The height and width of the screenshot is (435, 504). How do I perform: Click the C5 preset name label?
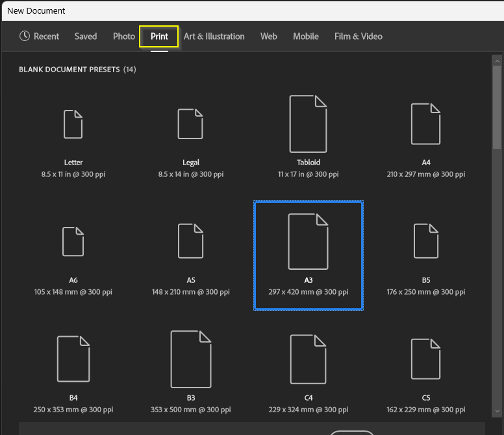click(x=426, y=398)
